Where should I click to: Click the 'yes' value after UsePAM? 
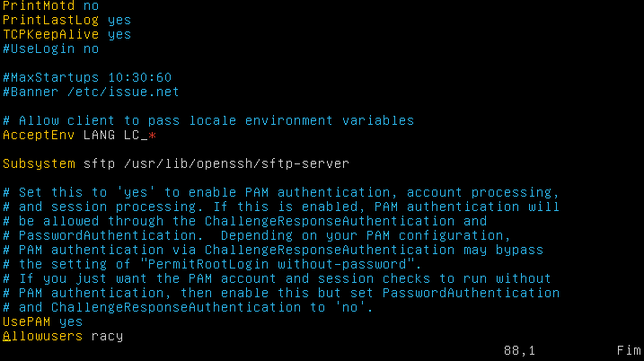point(69,321)
